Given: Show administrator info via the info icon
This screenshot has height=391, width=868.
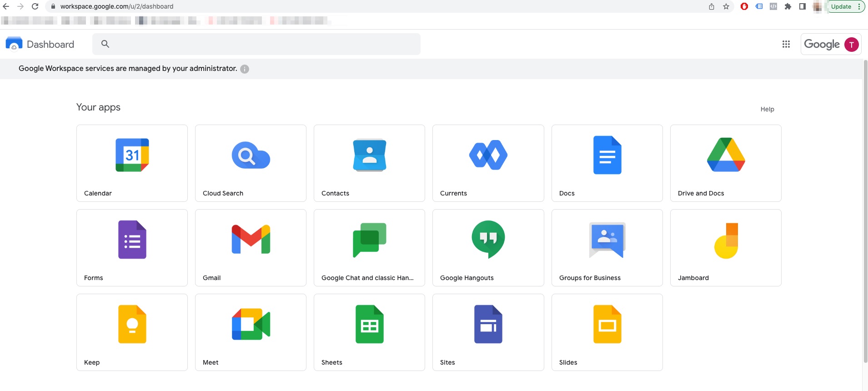Looking at the screenshot, I should 245,69.
